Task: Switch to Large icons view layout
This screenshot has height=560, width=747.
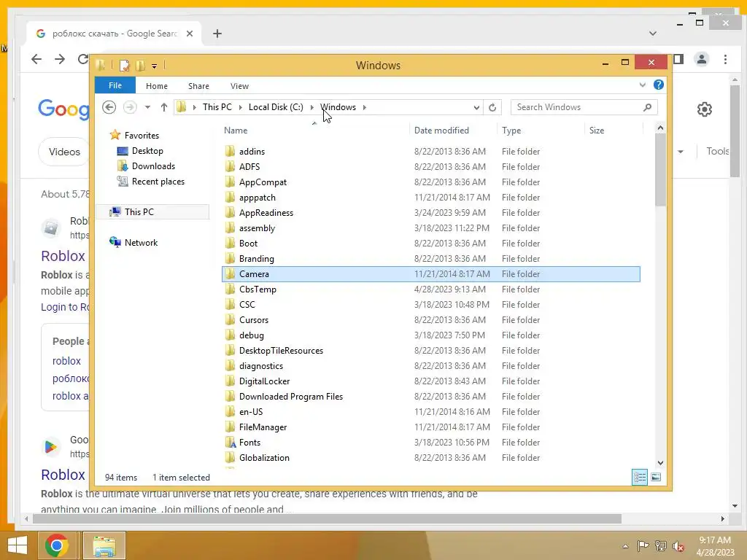Action: point(656,477)
